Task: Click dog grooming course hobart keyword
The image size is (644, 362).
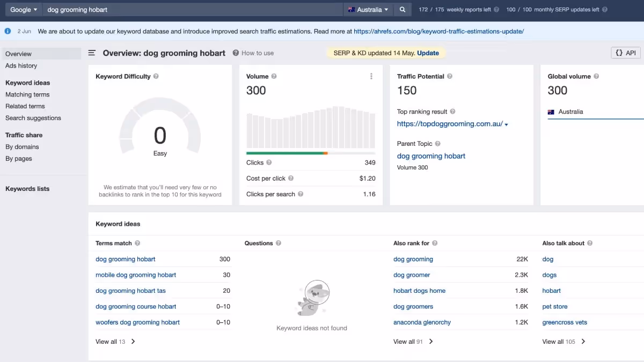Action: click(136, 307)
